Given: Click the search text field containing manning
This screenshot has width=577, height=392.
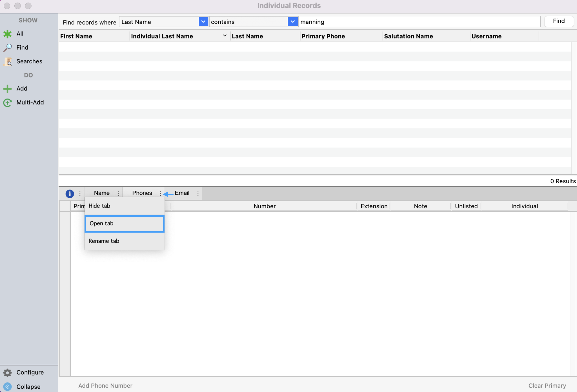Looking at the screenshot, I should click(x=419, y=22).
